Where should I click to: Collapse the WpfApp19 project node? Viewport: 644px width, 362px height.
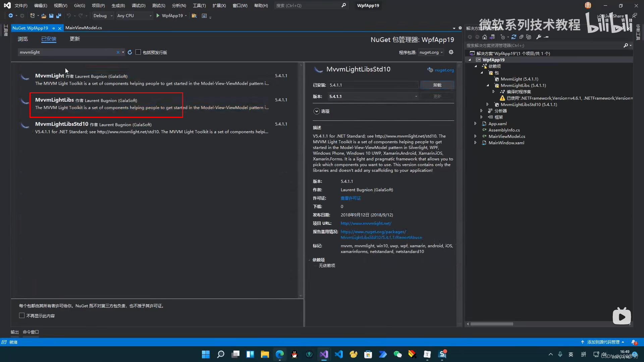pos(470,60)
